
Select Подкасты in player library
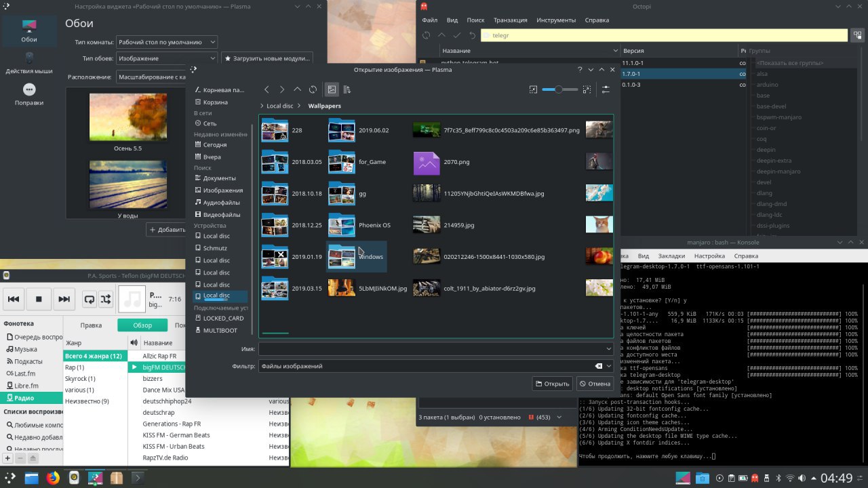[28, 361]
